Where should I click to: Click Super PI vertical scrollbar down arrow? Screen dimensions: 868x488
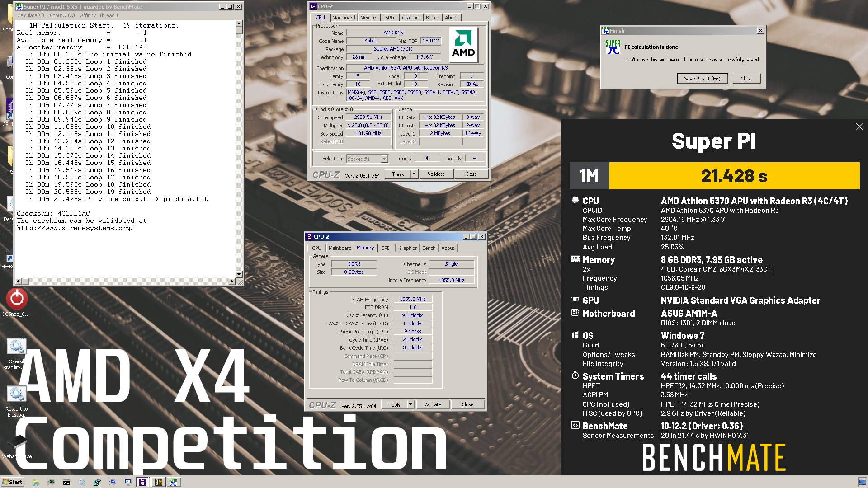(x=239, y=274)
